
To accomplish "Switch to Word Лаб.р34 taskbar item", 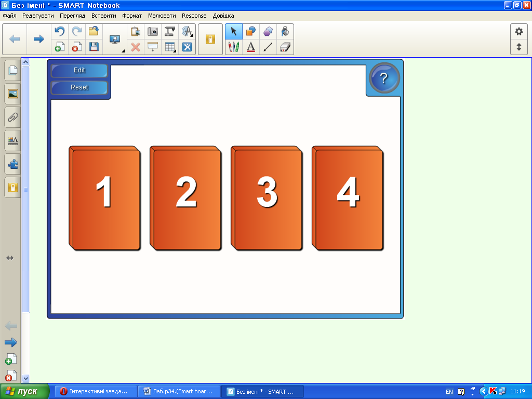I will coord(179,392).
